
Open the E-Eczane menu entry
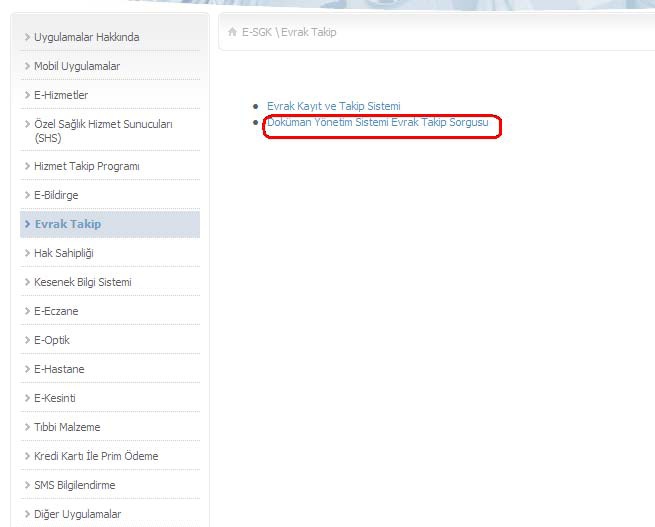click(56, 311)
